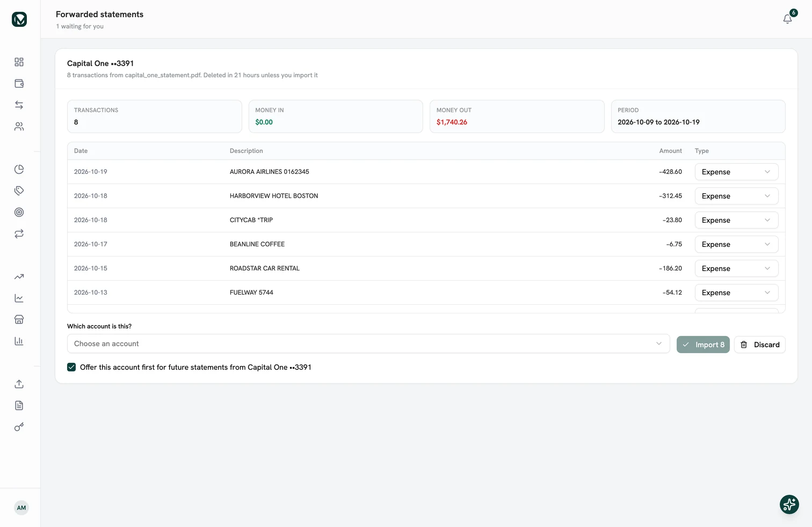
Task: Click the 2026-10-15 date cell
Action: point(91,268)
